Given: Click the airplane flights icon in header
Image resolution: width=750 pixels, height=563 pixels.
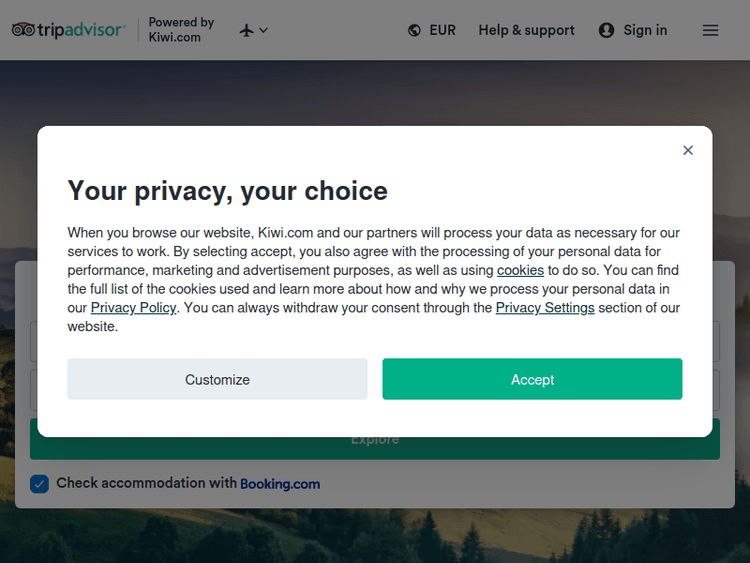Looking at the screenshot, I should tap(247, 30).
